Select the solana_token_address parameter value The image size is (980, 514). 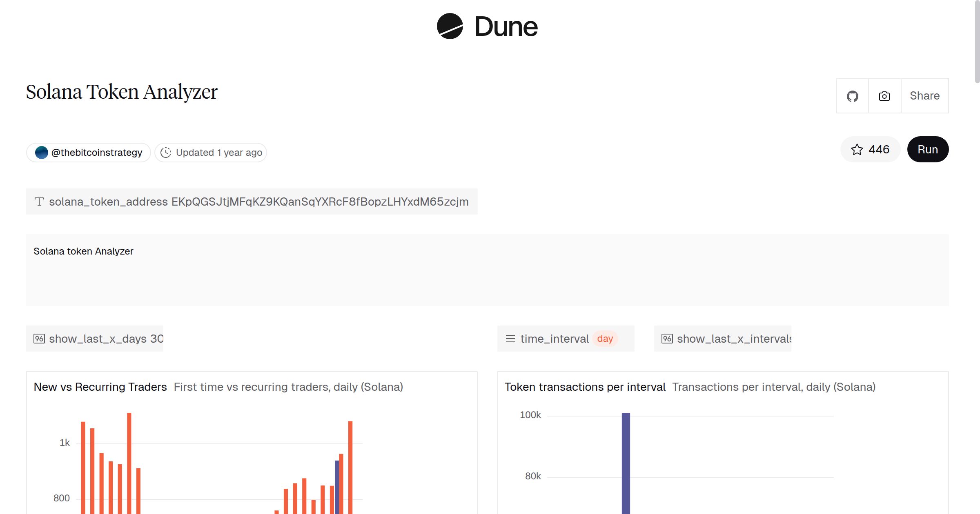tap(320, 201)
